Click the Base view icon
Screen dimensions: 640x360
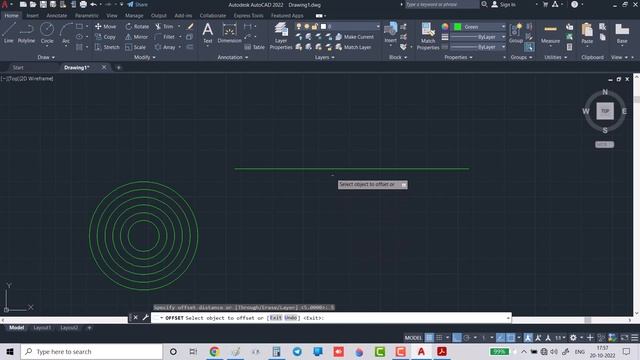[x=622, y=33]
